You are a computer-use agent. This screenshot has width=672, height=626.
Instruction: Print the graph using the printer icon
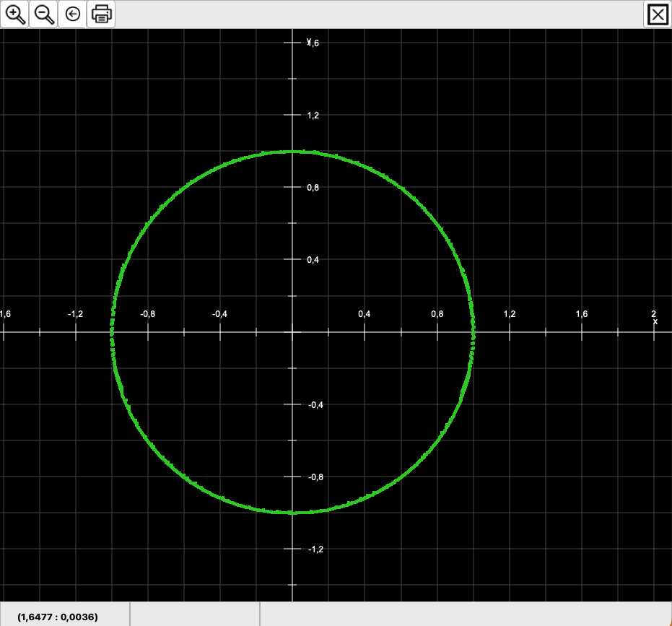click(101, 14)
